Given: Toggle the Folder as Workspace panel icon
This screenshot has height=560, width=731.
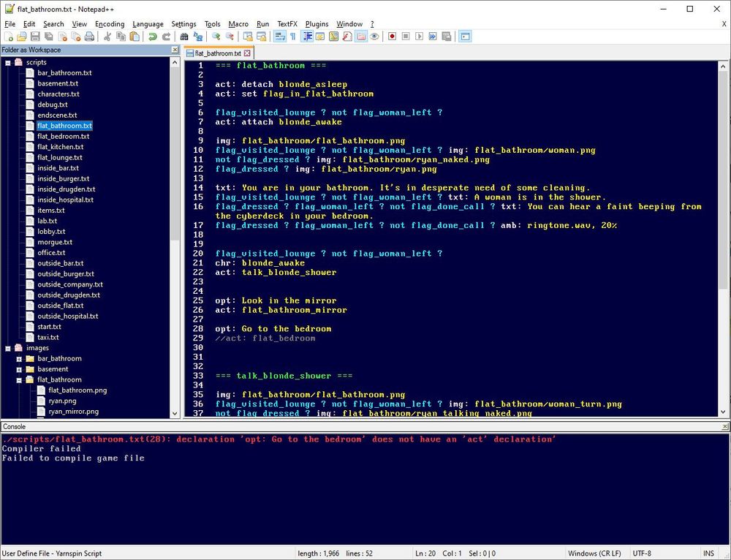Looking at the screenshot, I should (x=361, y=37).
